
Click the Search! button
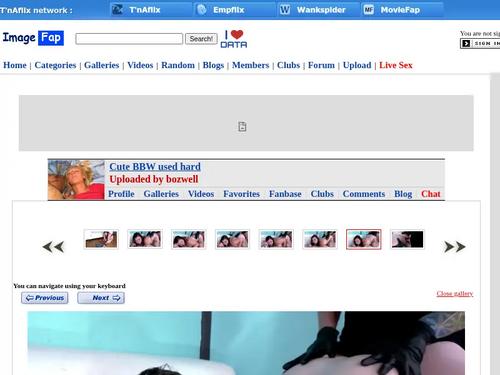click(x=201, y=39)
